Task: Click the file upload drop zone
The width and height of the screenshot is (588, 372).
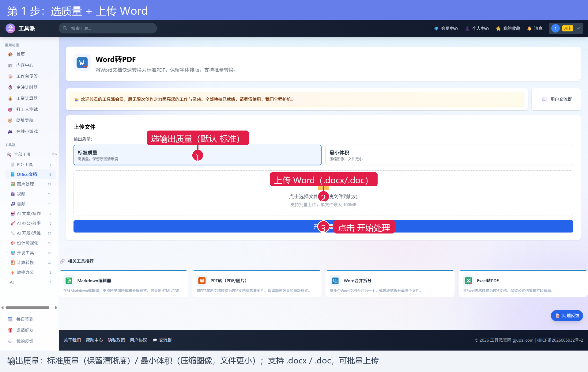Action: [323, 193]
